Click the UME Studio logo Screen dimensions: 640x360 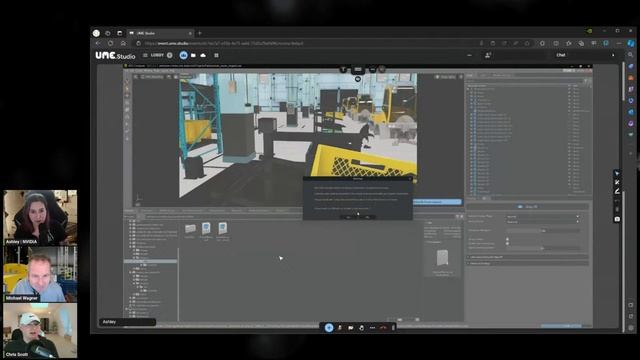115,56
